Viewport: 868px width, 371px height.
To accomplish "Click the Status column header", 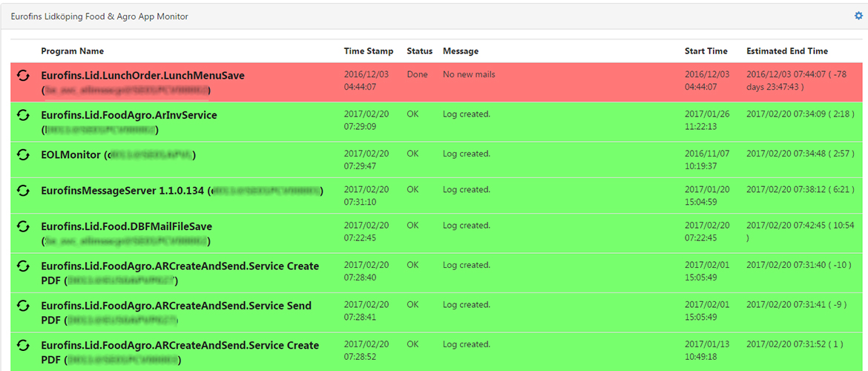I will 419,51.
